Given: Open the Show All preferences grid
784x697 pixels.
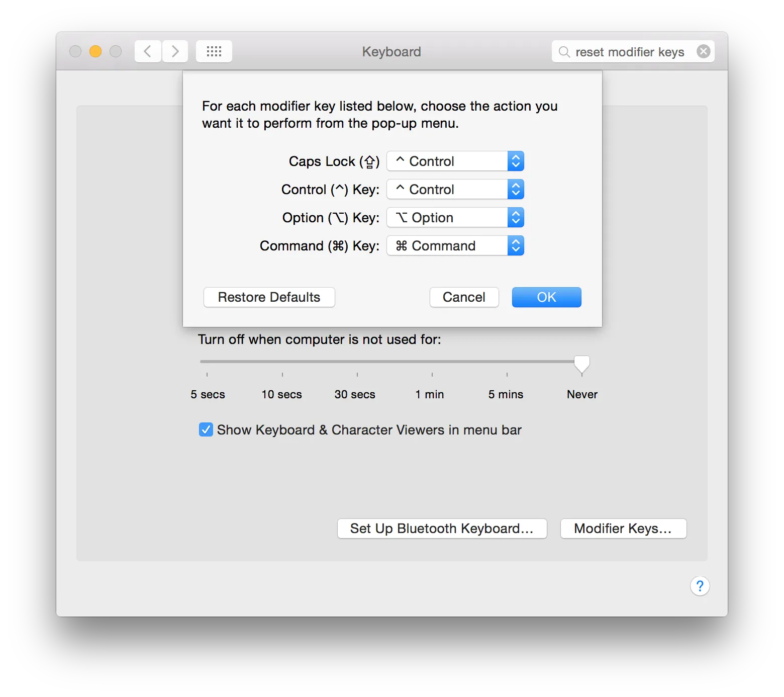Looking at the screenshot, I should (x=214, y=51).
